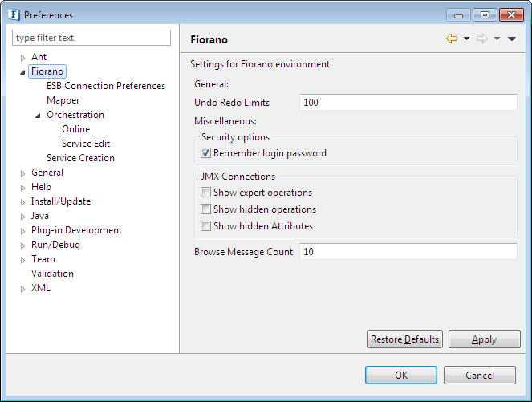Open the back history dropdown arrow
This screenshot has height=402, width=532.
(466, 39)
